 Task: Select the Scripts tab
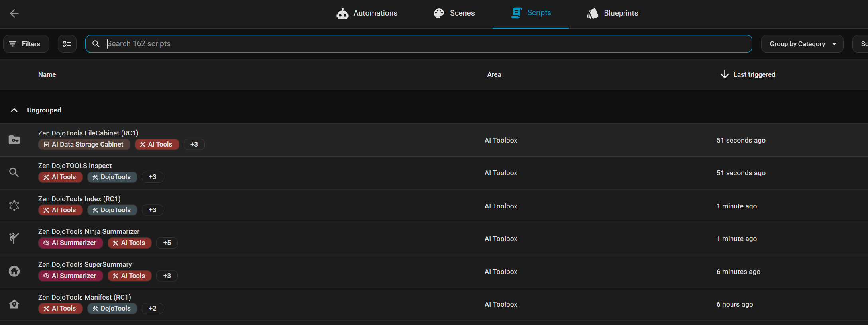coord(530,14)
